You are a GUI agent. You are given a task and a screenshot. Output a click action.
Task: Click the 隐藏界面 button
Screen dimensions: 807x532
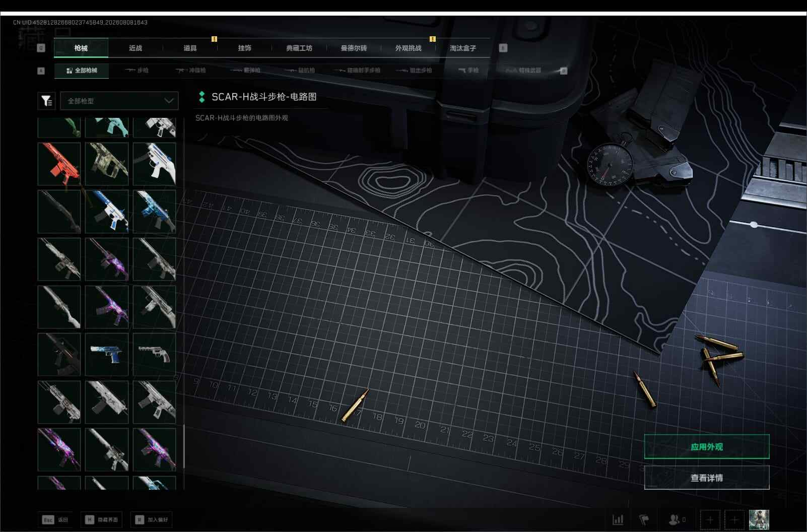[102, 519]
